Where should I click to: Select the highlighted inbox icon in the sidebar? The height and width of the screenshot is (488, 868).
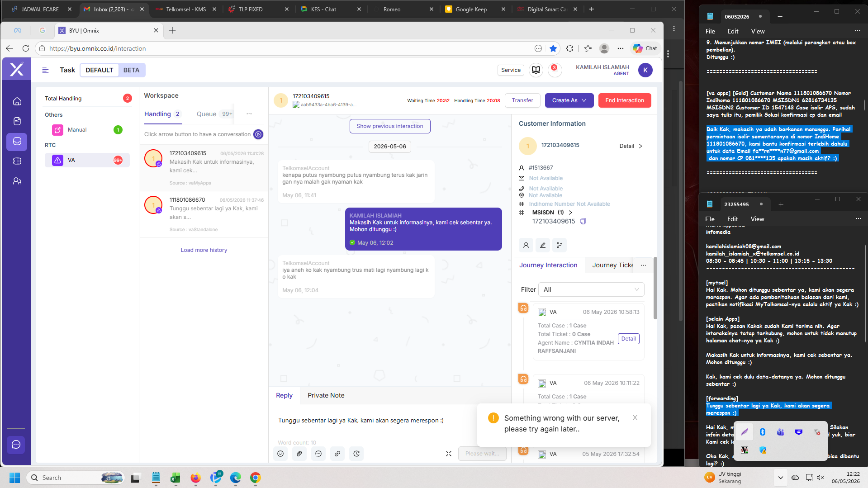pyautogui.click(x=17, y=141)
